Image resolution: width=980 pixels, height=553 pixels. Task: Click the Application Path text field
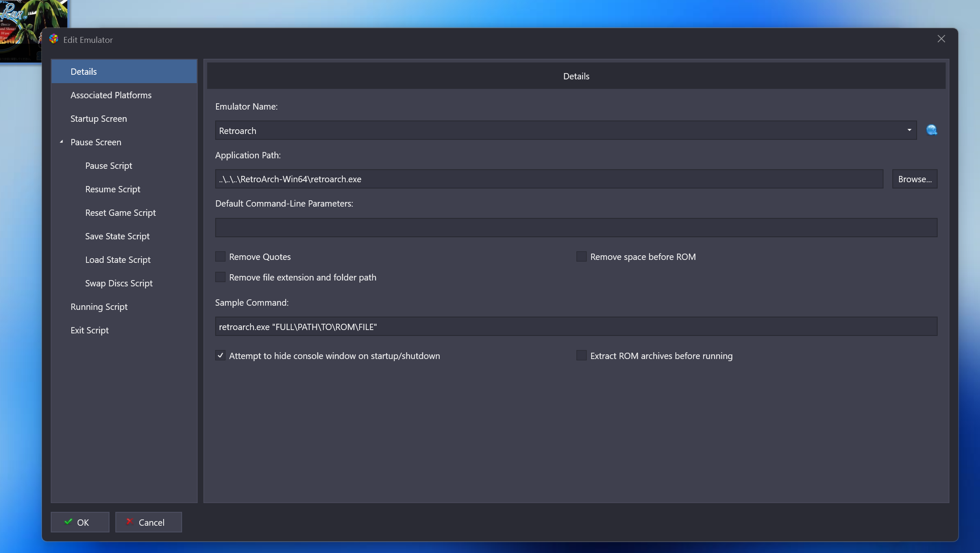tap(549, 179)
